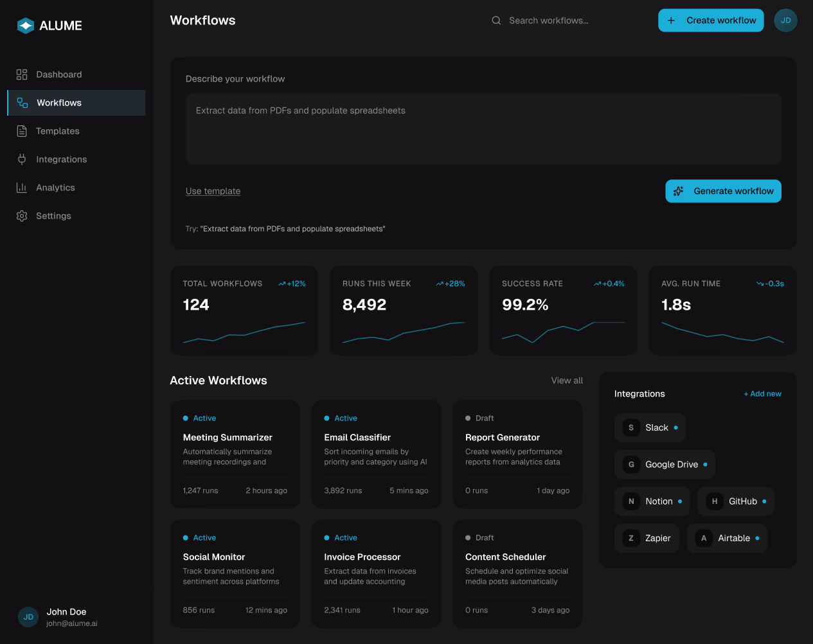Image resolution: width=813 pixels, height=644 pixels.
Task: Click the Airtable integration chip
Action: [727, 538]
